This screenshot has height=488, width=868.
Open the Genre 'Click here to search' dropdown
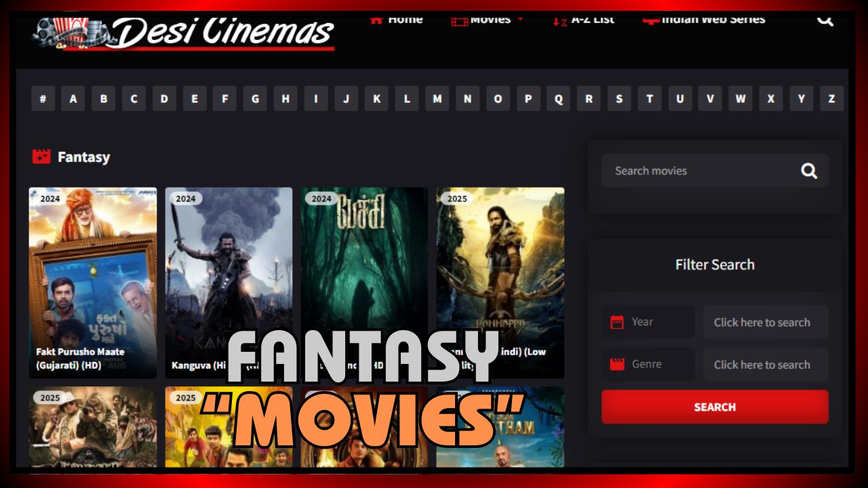(x=765, y=364)
